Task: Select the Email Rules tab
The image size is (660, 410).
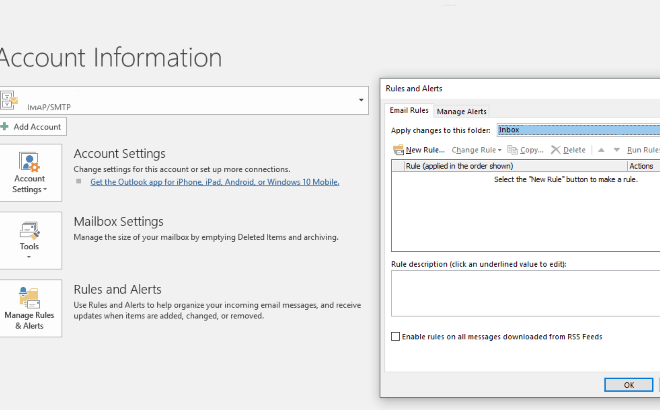Action: [408, 111]
